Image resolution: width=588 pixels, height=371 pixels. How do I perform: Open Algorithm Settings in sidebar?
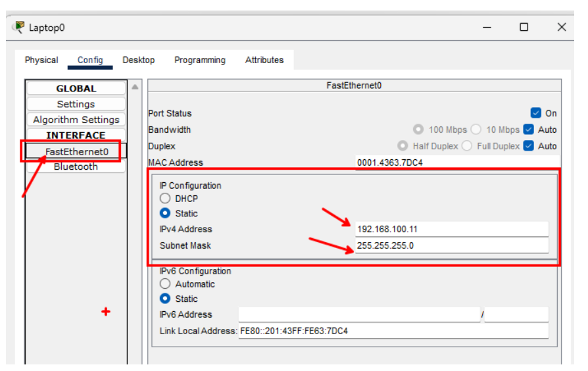76,120
